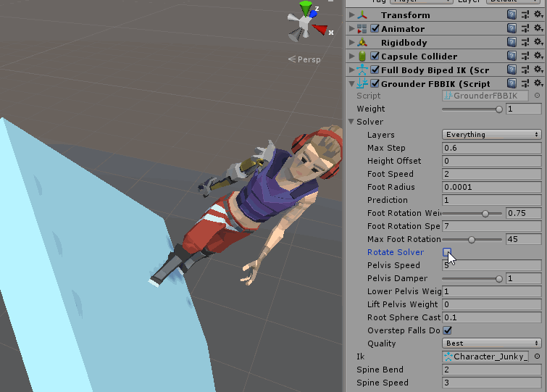Screen dimensions: 547x392
Task: Open gear settings menu for Rigidbody component
Action: coord(538,42)
